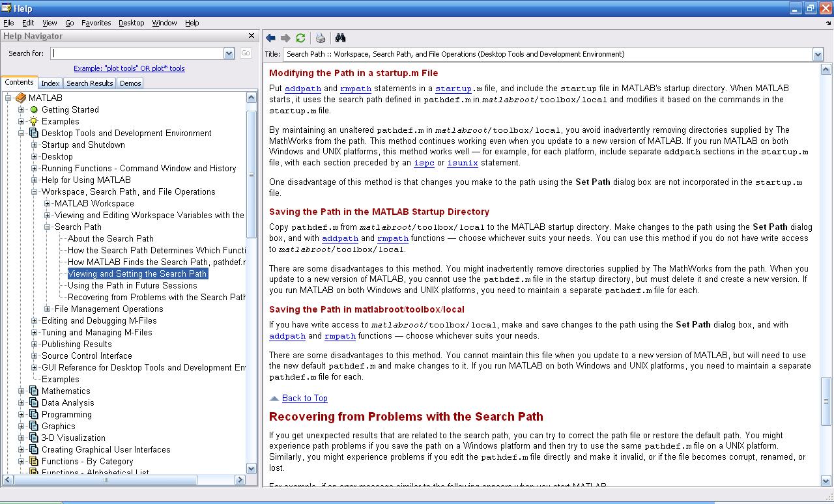Screen dimensions: 834x504
Task: Click the MATLAB book icon in tree
Action: coord(21,98)
